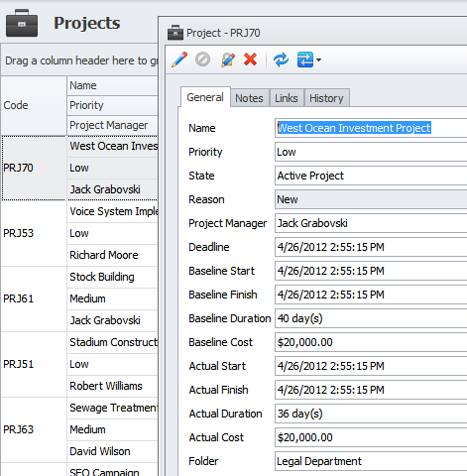Click Jack Grabovski cell in PRJ70 row
Image resolution: width=467 pixels, height=476 pixels.
pos(112,189)
